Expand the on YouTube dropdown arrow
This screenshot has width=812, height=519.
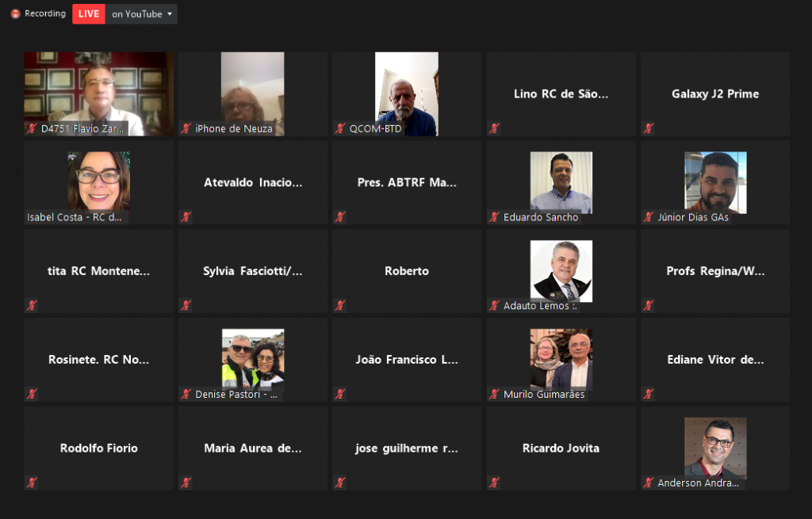pos(170,14)
